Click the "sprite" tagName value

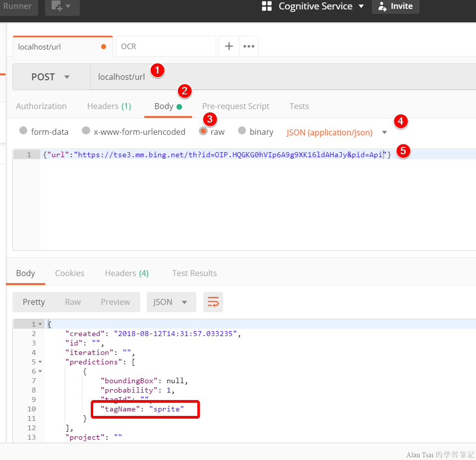point(167,409)
